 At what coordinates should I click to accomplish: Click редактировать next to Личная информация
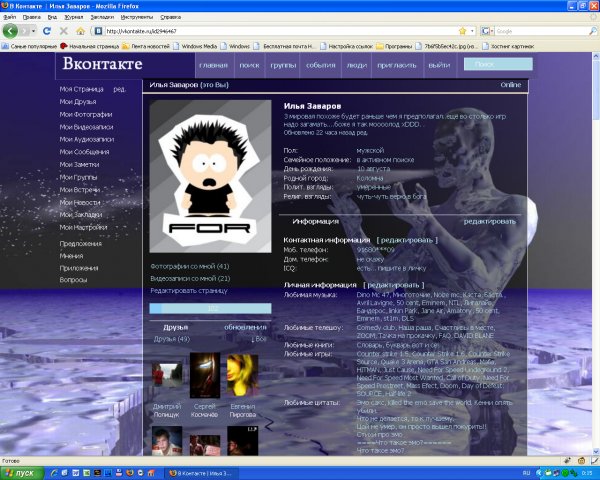[x=394, y=285]
